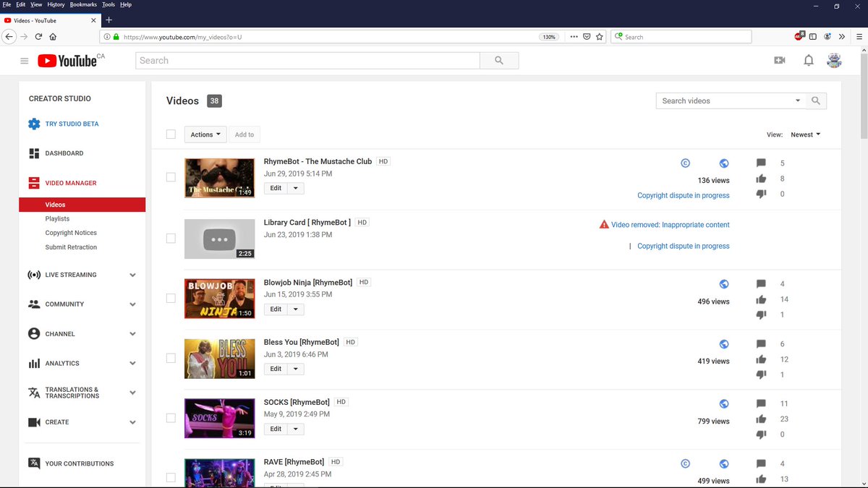Click the dislikes icon on SOCKS row
This screenshot has width=868, height=488.
click(761, 435)
